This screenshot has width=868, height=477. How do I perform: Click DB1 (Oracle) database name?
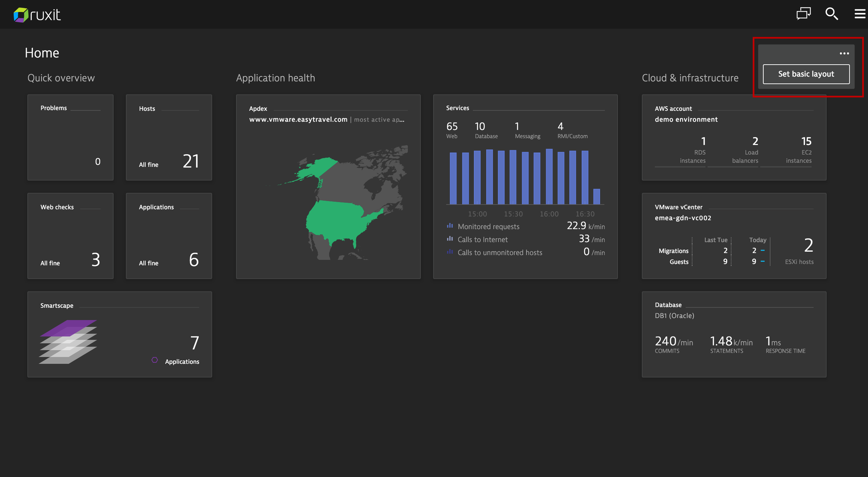pyautogui.click(x=674, y=316)
